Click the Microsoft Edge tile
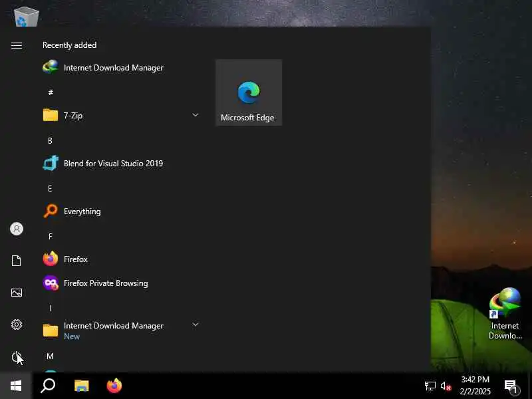The image size is (532, 399). pyautogui.click(x=249, y=92)
